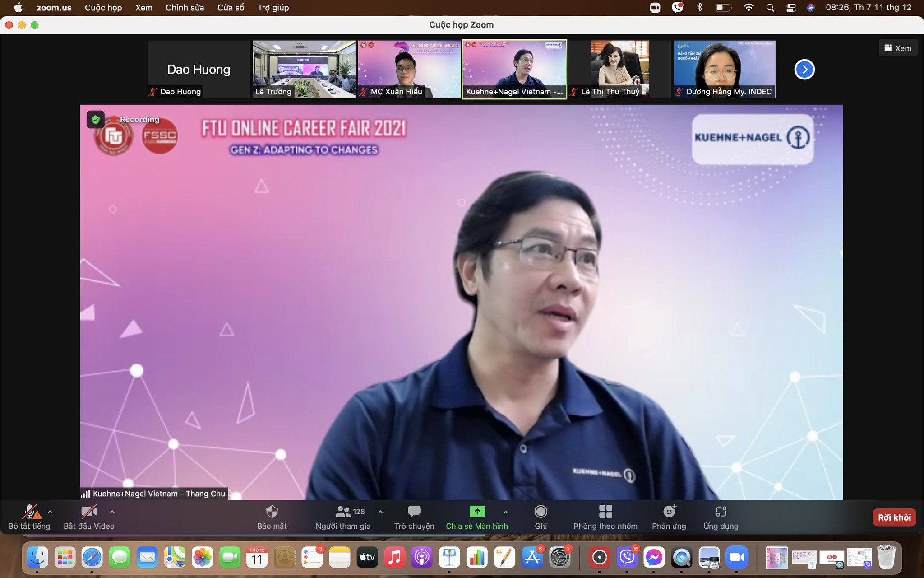Click Rời khỏi to leave meeting

[894, 517]
